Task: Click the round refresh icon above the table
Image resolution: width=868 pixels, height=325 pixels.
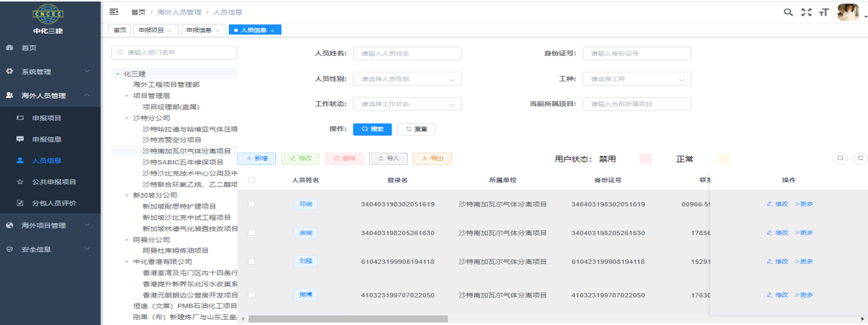Action: [x=859, y=158]
